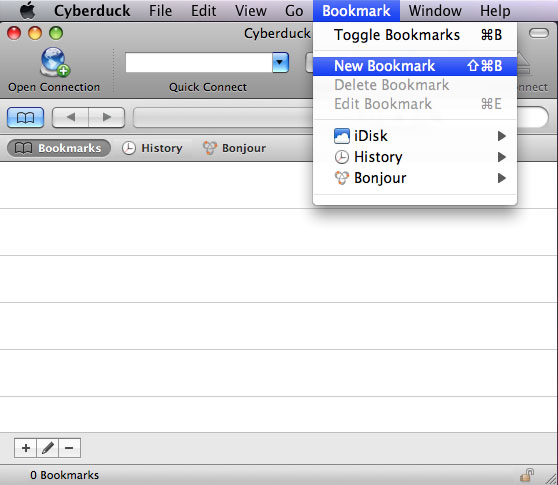Switch to the Bookmarks tab
Screen dimensions: 558x485
coord(59,148)
